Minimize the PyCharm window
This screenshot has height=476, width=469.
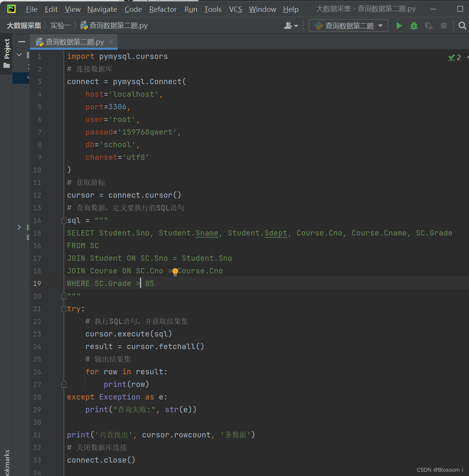(433, 9)
